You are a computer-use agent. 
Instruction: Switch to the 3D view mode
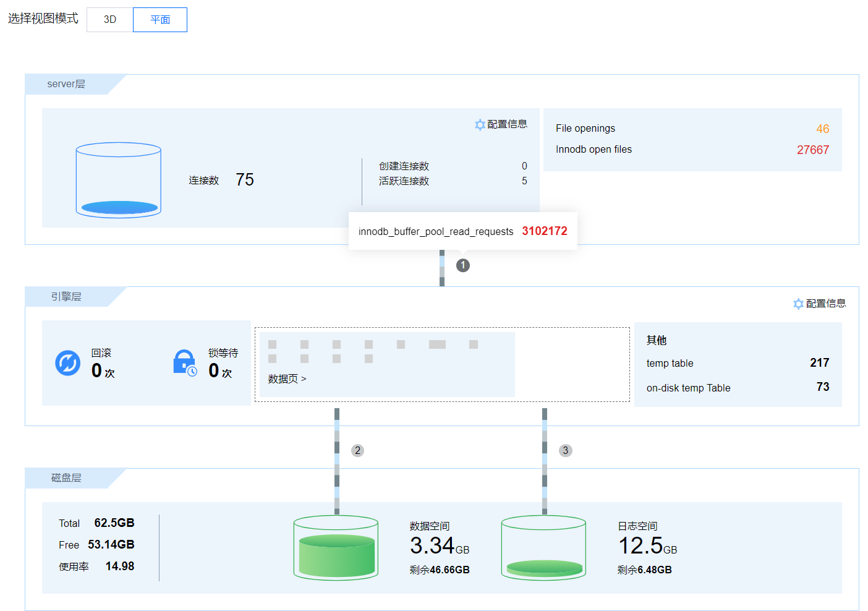click(110, 20)
